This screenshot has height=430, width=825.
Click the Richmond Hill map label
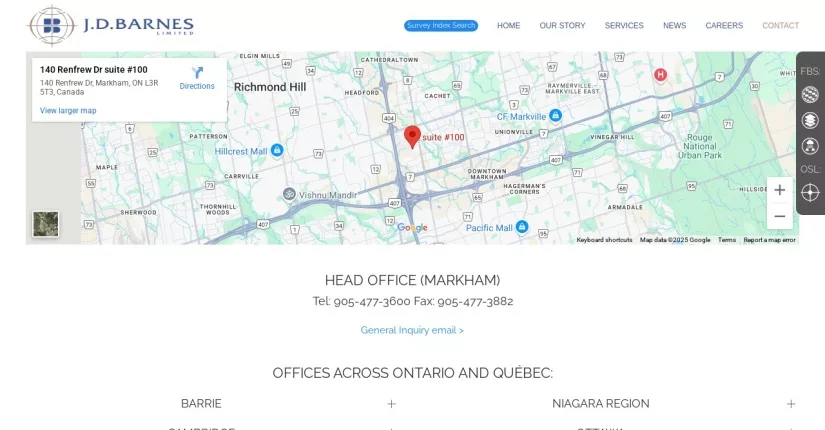point(270,87)
